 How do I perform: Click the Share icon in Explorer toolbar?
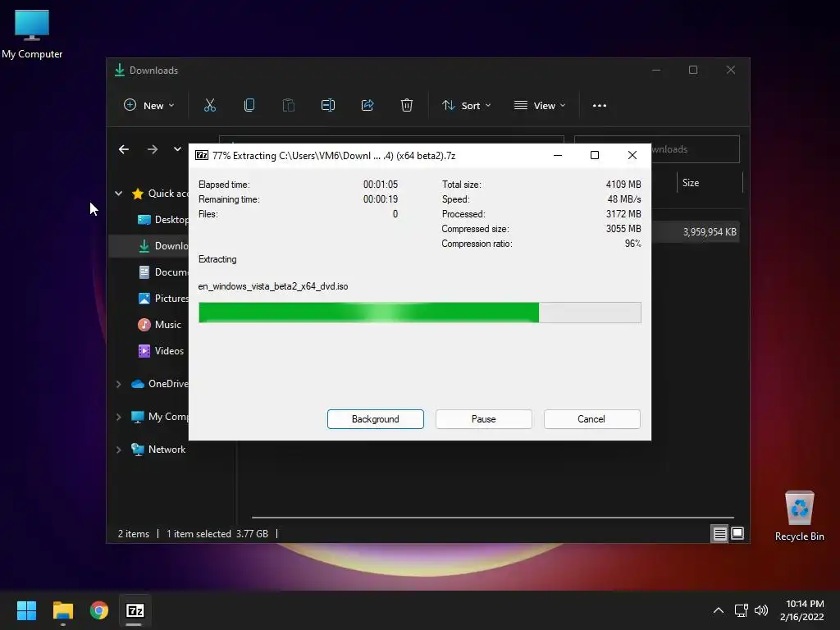point(367,106)
